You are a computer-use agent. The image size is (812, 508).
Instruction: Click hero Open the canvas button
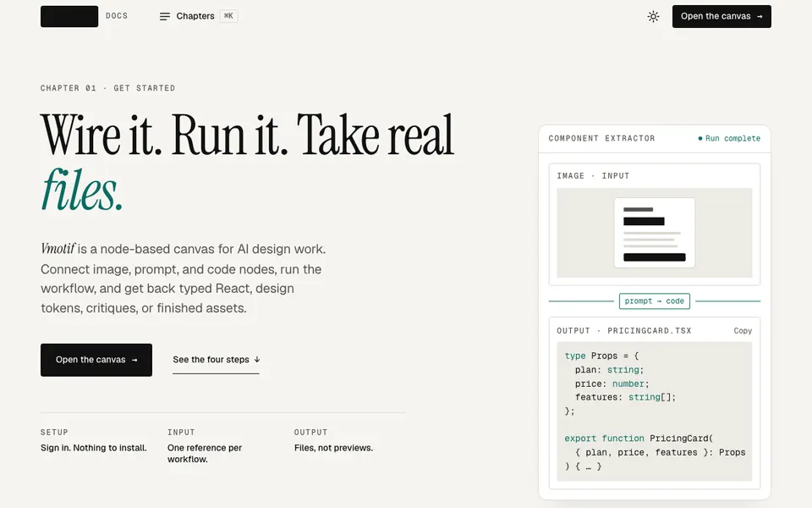[x=96, y=360]
